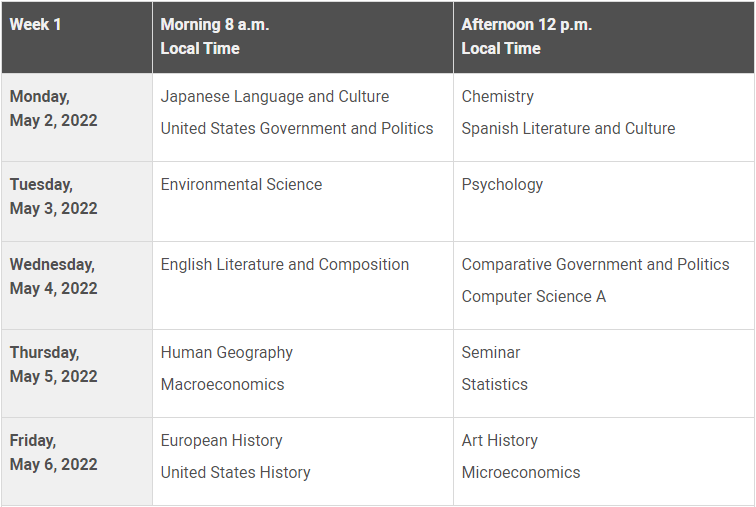Select United States Government and Politics
Screen dimensions: 756x507
(297, 129)
